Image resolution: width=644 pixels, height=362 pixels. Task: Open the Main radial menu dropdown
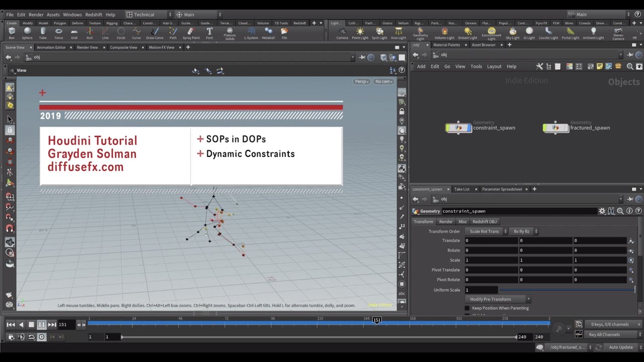coord(199,15)
